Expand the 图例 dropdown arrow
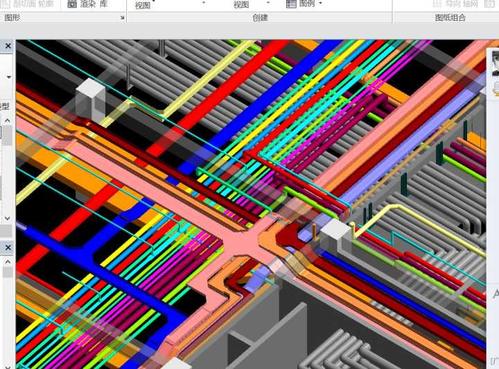 tap(321, 4)
